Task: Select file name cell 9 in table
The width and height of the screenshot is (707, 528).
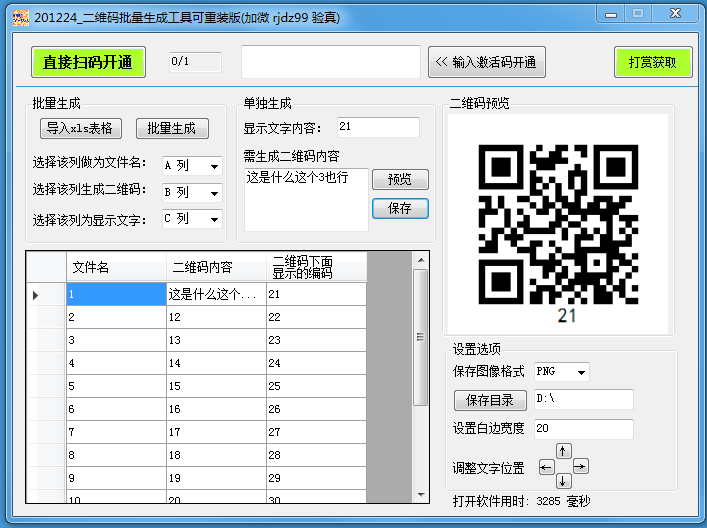Action: [116, 478]
